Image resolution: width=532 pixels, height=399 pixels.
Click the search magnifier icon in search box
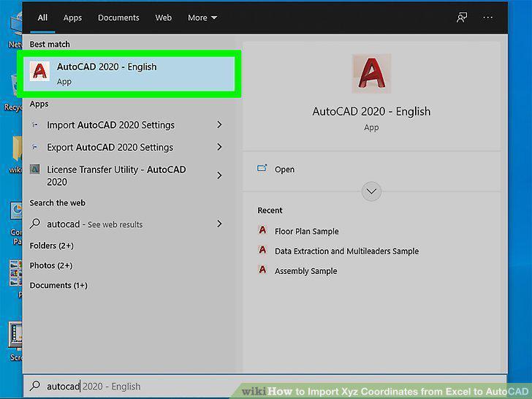[35, 386]
